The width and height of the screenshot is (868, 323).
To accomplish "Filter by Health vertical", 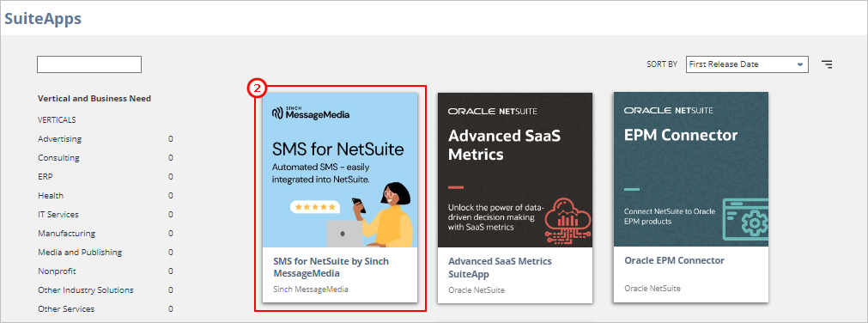I will tap(51, 196).
